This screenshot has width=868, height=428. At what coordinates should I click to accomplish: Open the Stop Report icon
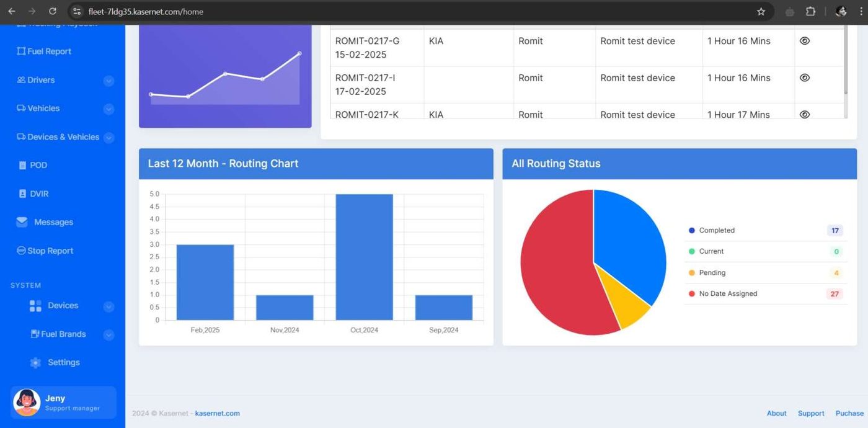pyautogui.click(x=21, y=251)
